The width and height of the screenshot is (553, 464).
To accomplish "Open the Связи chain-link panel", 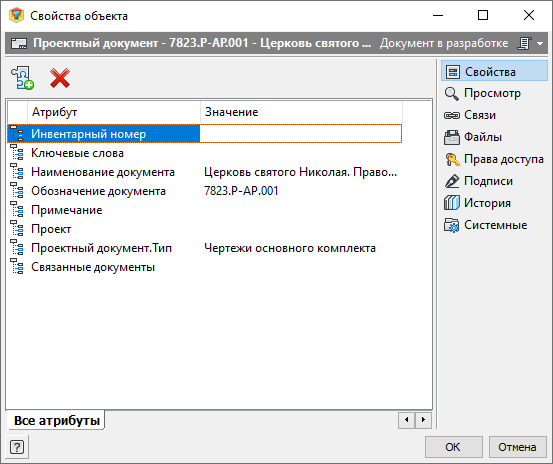I will (x=470, y=115).
